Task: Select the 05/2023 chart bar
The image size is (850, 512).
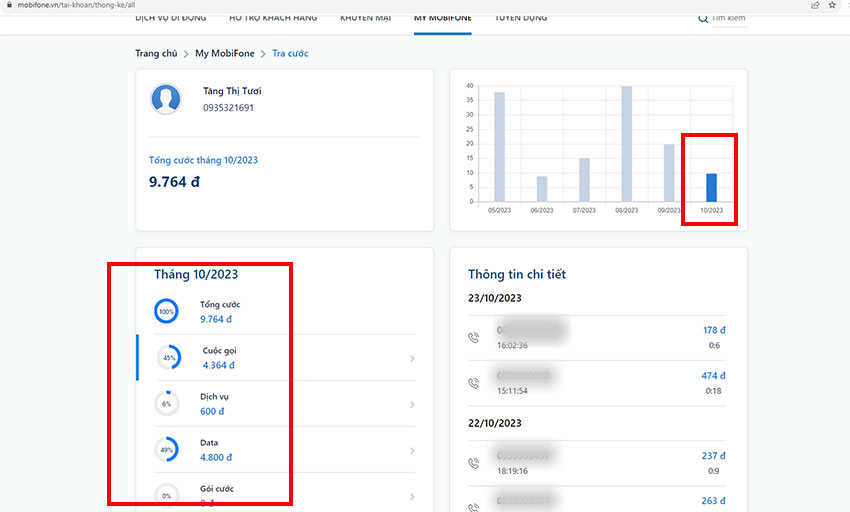Action: (x=499, y=146)
